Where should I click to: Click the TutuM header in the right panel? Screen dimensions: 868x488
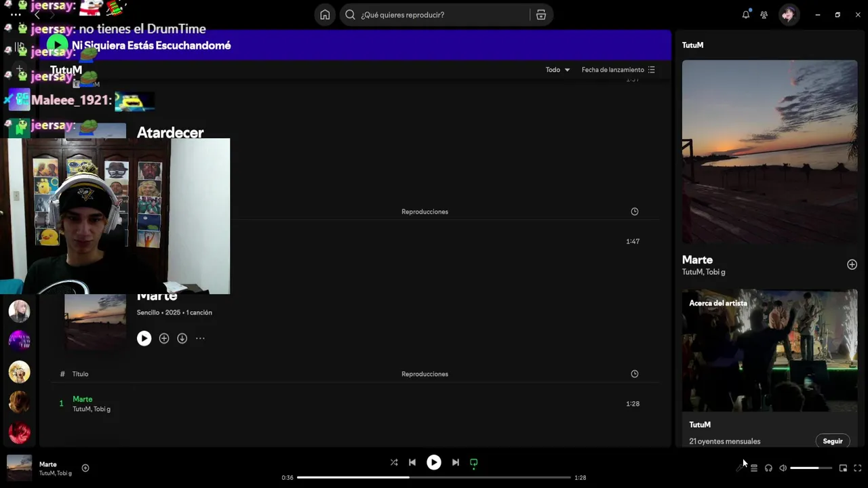click(x=692, y=45)
